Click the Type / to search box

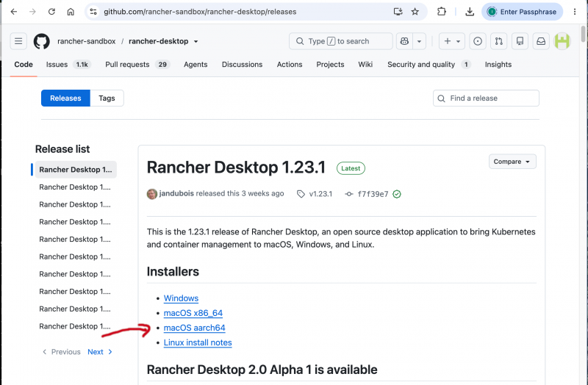[341, 41]
